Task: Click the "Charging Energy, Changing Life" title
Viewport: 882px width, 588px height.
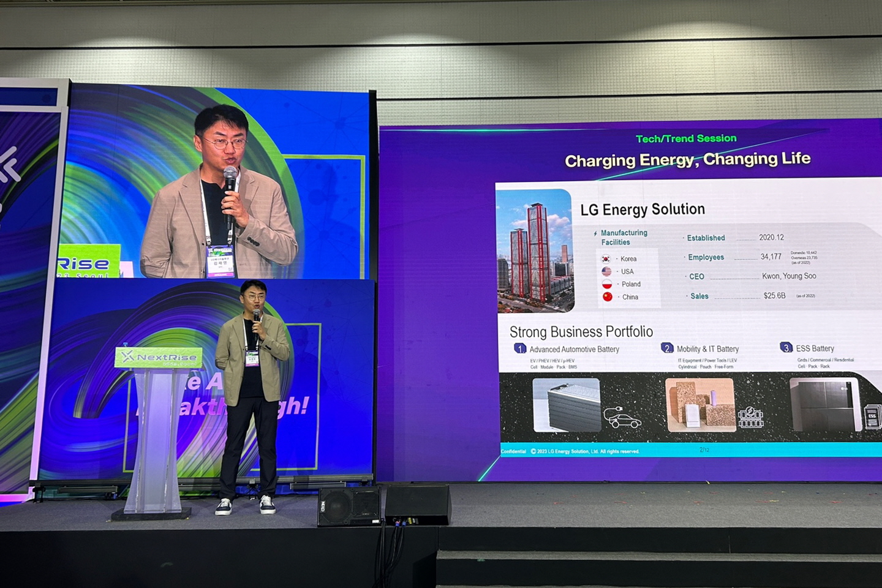Action: pyautogui.click(x=687, y=160)
